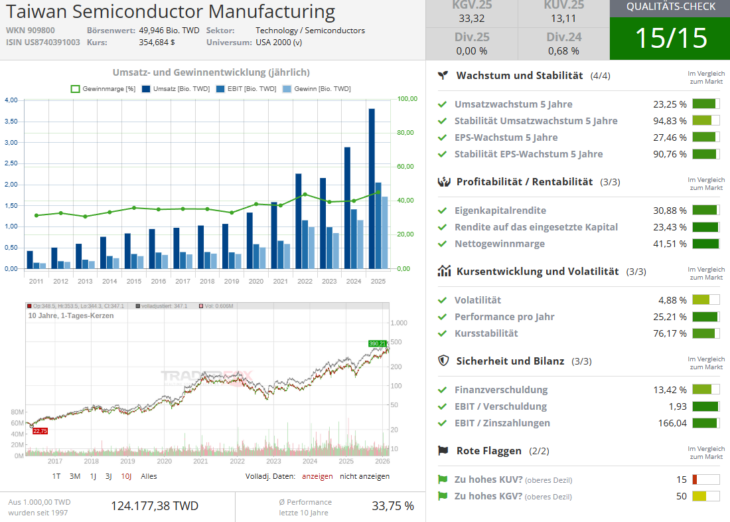Click the green flag next to Zu hohes KGV
Screen dimensions: 730x522
tap(443, 496)
